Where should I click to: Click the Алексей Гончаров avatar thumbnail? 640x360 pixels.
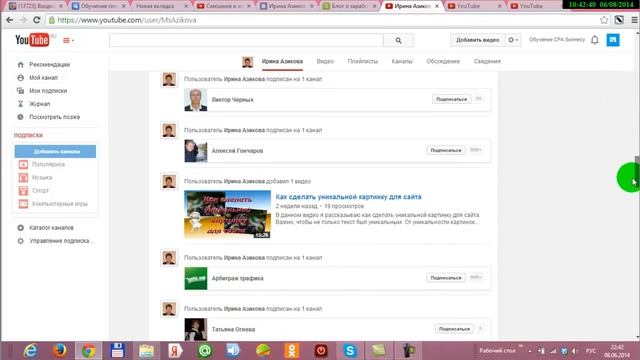[x=196, y=151]
